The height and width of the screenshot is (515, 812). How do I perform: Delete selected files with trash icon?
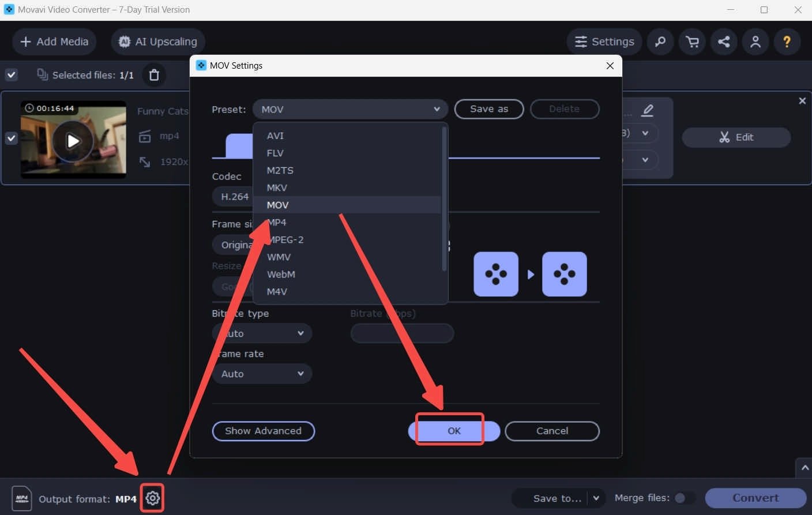154,75
